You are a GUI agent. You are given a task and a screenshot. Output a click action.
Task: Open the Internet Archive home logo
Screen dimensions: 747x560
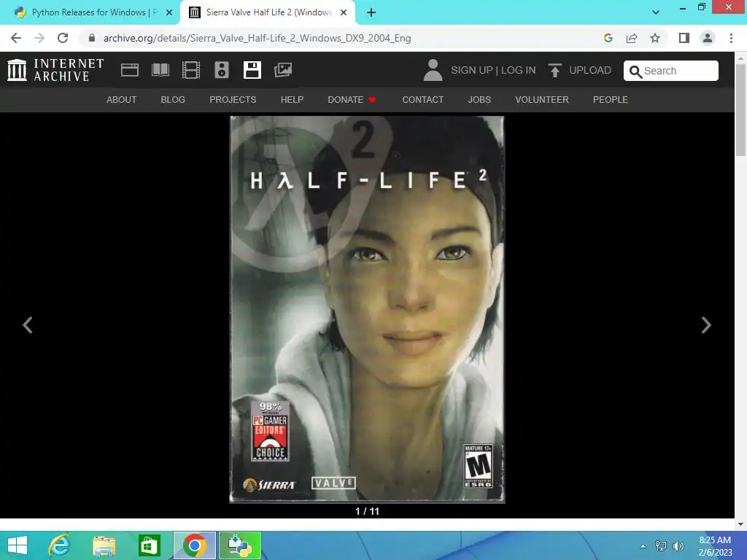(55, 70)
